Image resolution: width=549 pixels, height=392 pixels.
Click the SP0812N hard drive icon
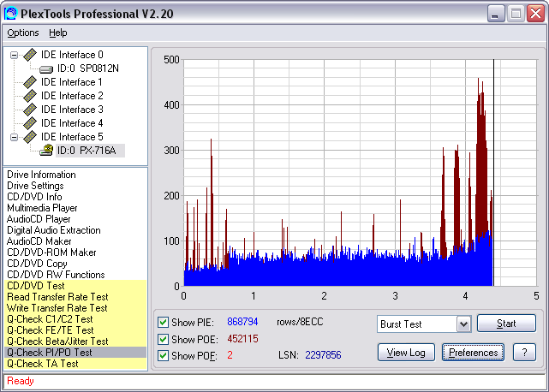[x=46, y=69]
